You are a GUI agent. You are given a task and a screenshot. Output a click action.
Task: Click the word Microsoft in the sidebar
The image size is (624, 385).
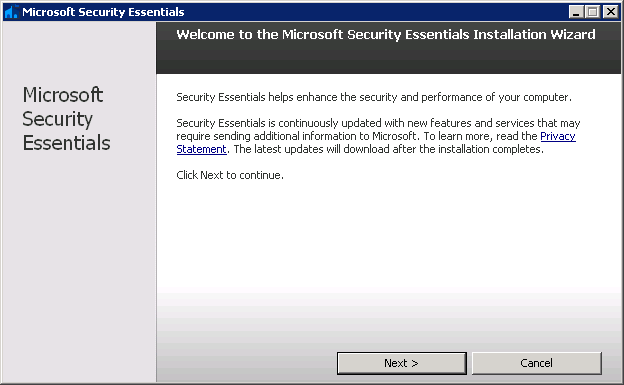62,95
